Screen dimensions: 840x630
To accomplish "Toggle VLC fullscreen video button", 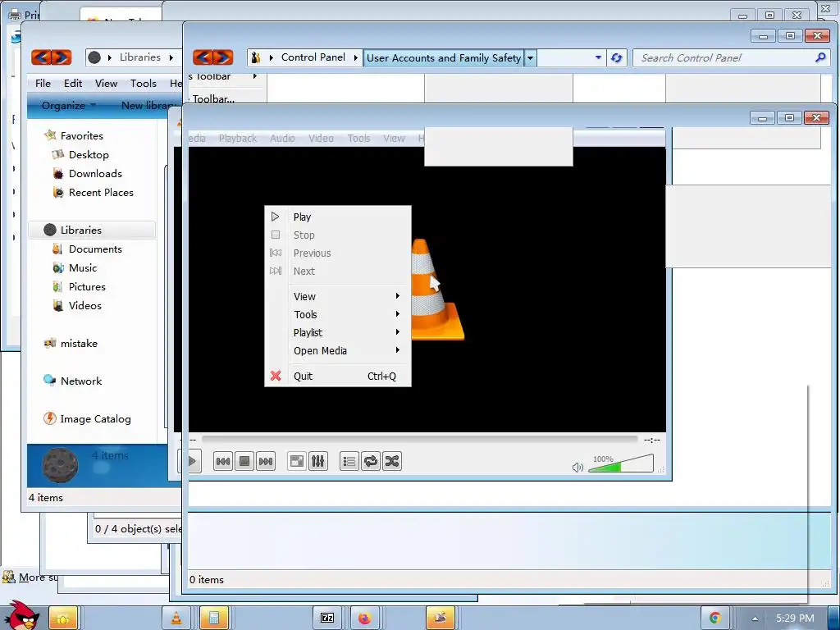I will [296, 461].
